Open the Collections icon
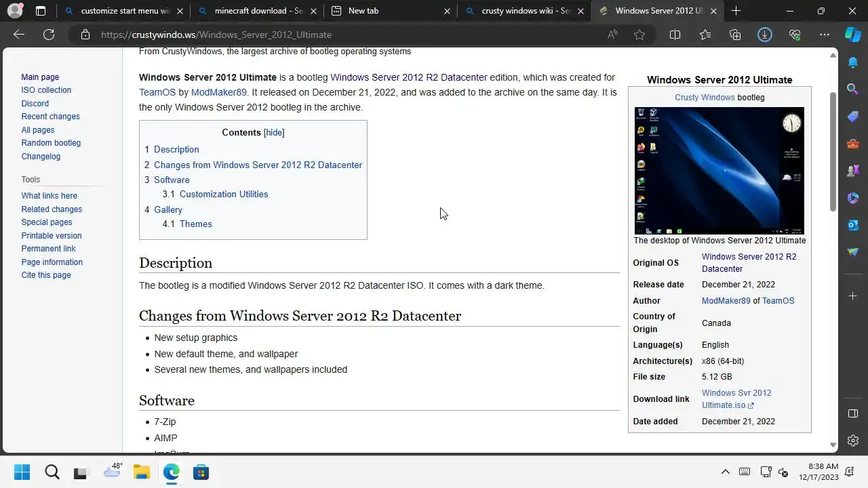This screenshot has height=488, width=868. (735, 35)
